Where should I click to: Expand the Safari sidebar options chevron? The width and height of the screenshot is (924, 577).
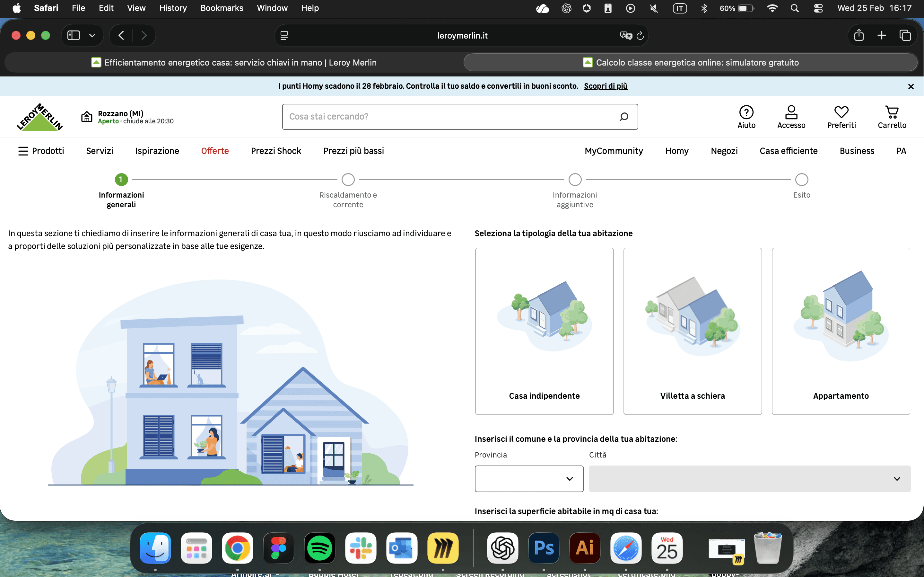92,35
